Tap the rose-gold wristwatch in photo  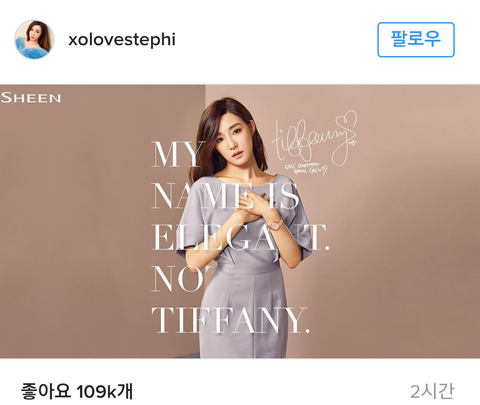[x=276, y=225]
